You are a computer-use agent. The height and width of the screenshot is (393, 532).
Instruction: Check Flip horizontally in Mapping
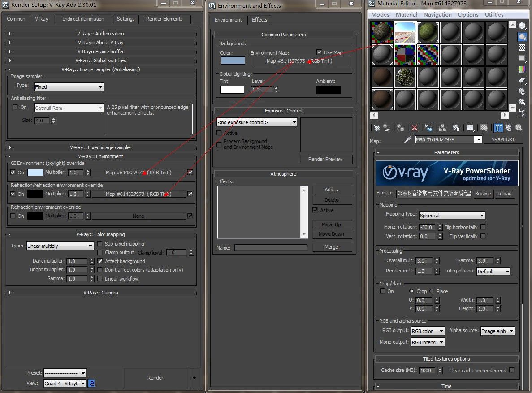pyautogui.click(x=483, y=227)
